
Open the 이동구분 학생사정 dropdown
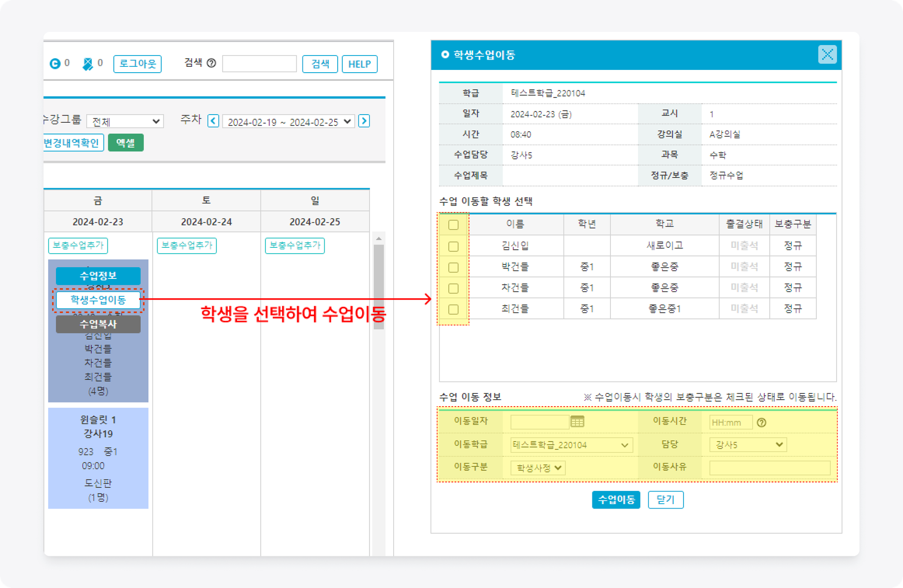tap(538, 468)
